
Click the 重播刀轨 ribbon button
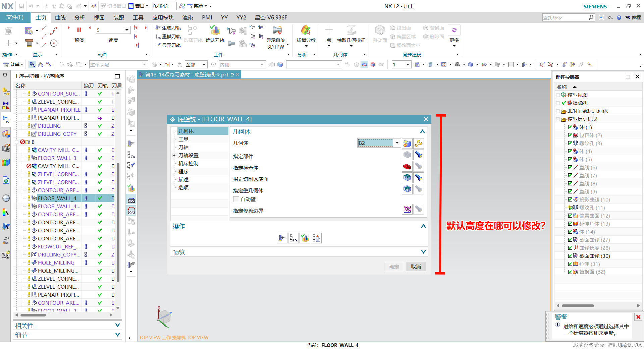click(x=168, y=37)
